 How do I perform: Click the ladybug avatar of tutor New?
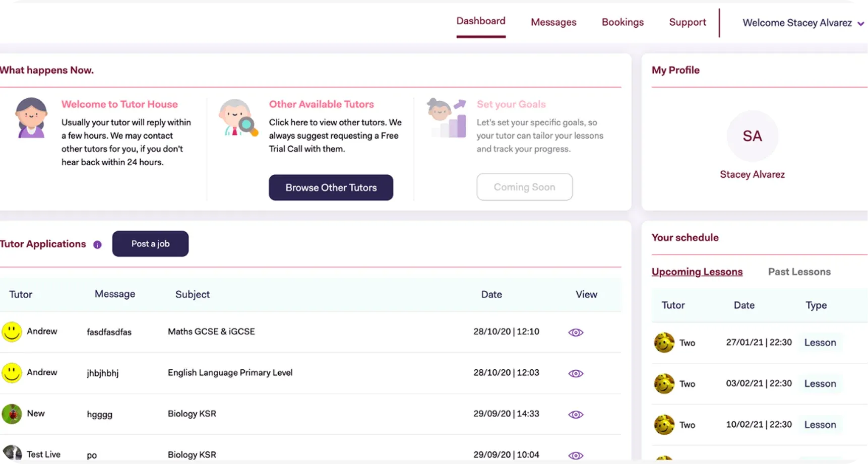[x=12, y=414]
